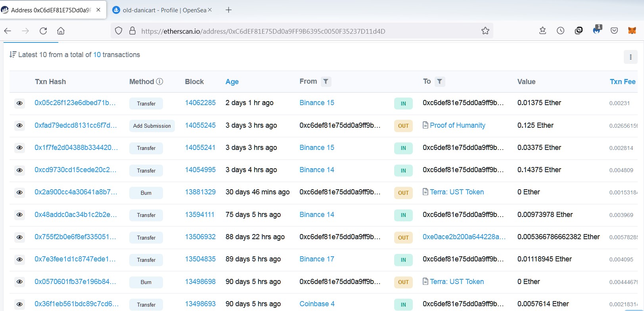Open the bookmarks list toolbar icon
644x311 pixels.
542,31
